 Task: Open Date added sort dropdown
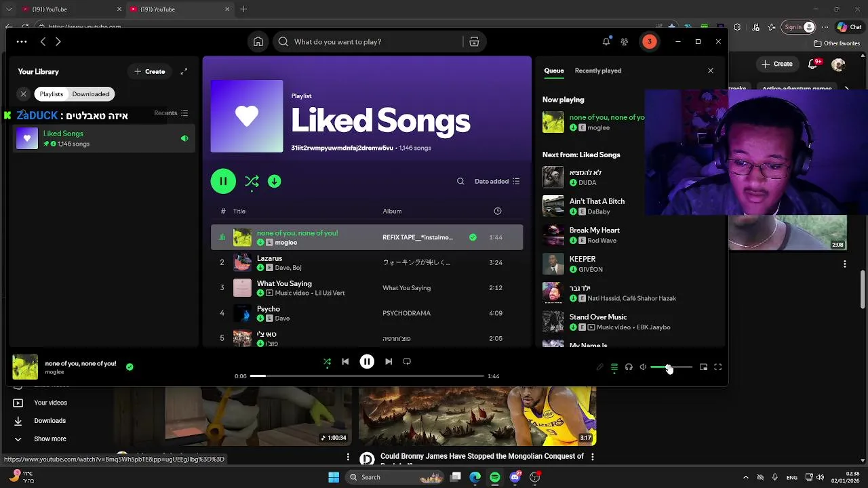tap(497, 181)
